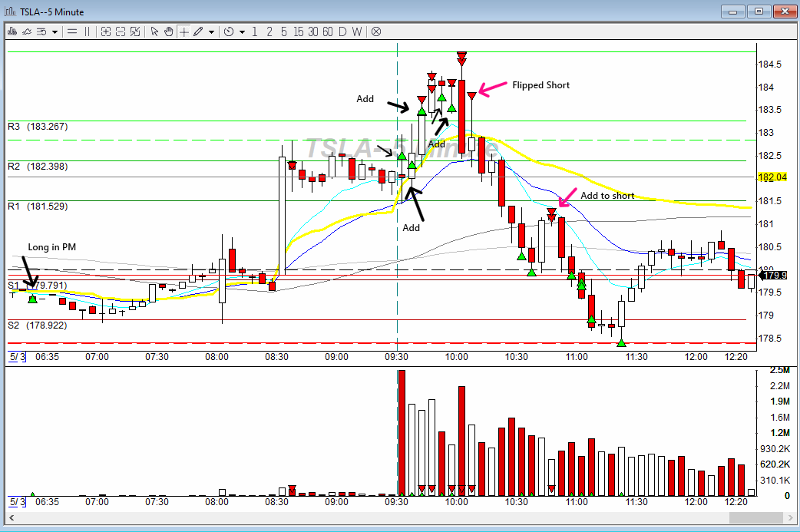Switch chart to 1 minute interval

255,31
